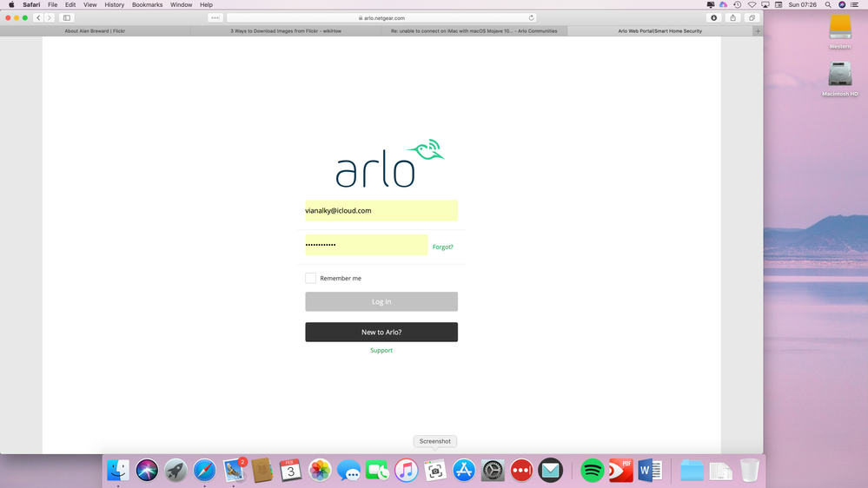Select Arlo Web Portal tab
Screen dimensions: 868x488
point(659,31)
